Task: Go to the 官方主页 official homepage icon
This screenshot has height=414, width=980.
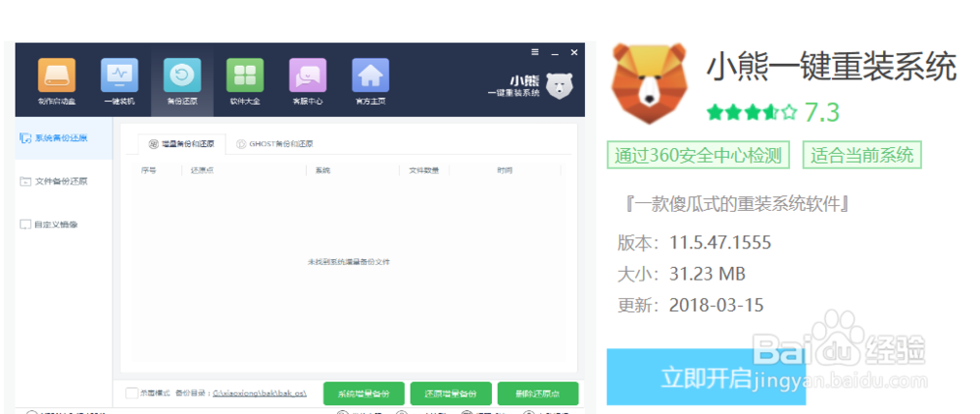Action: pyautogui.click(x=370, y=81)
